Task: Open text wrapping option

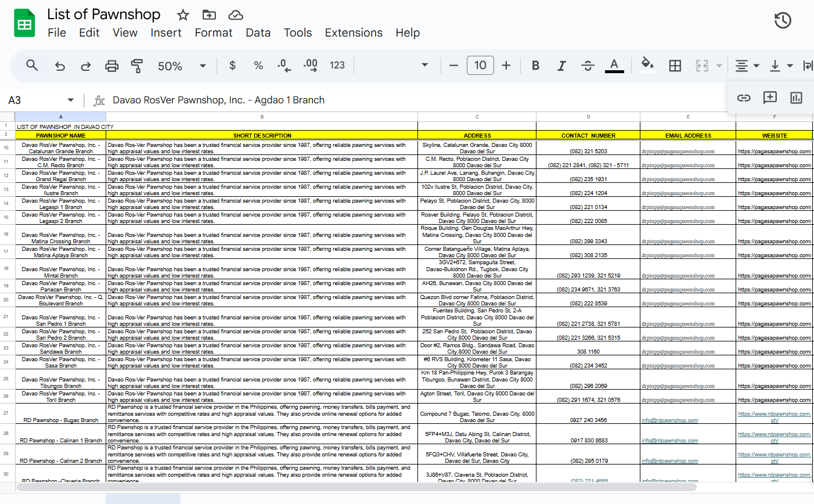Action: 808,66
